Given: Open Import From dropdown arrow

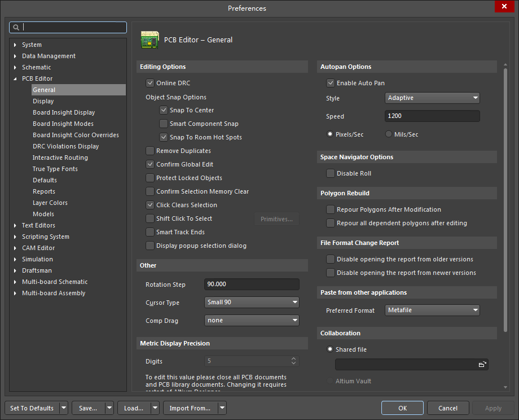Looking at the screenshot, I should [x=222, y=408].
